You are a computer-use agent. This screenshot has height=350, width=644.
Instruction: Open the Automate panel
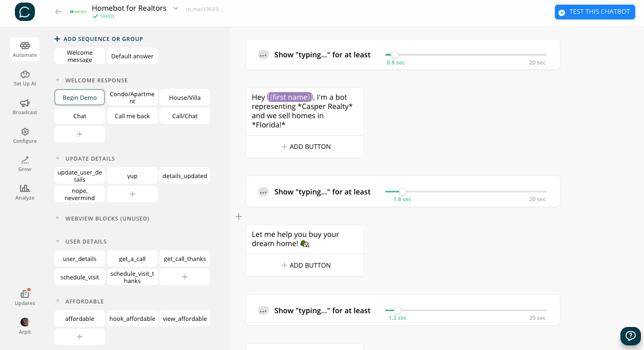click(25, 49)
